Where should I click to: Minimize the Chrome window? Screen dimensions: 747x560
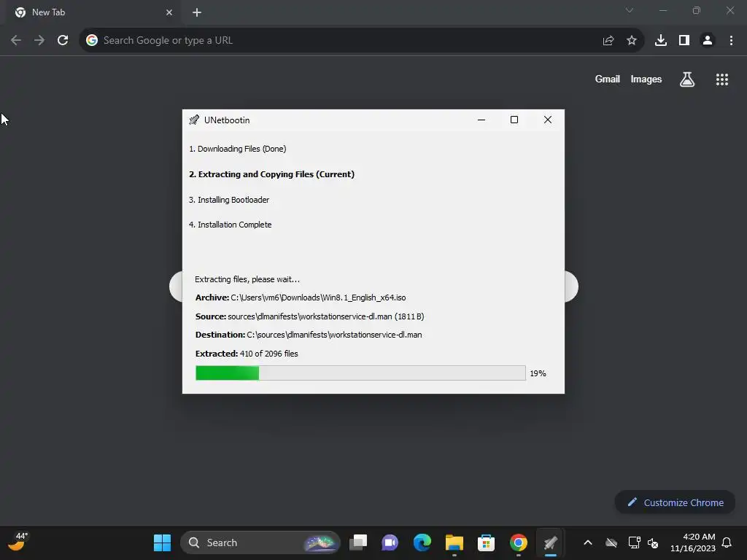tap(663, 10)
